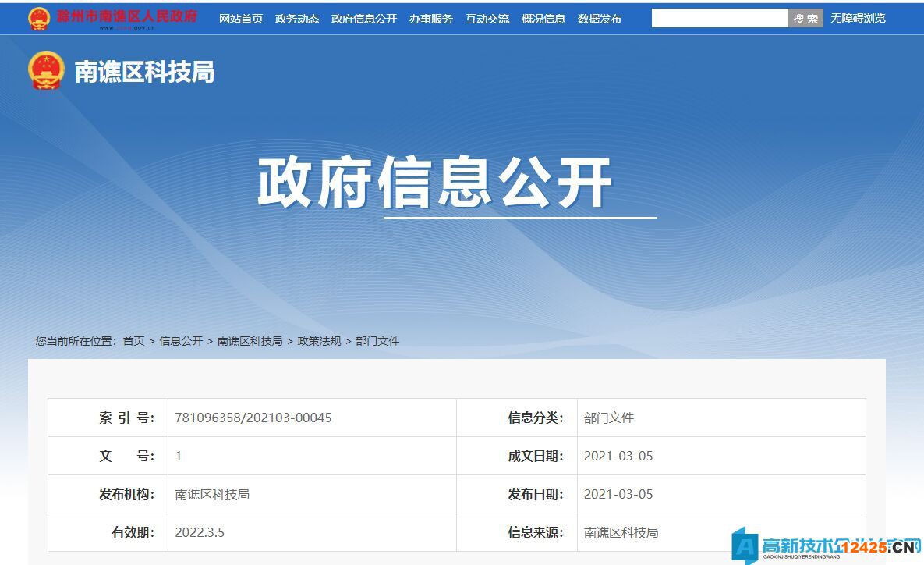Viewport: 924px width, 565px height.
Task: Open 网站首页 in the navigation bar
Action: (x=241, y=19)
